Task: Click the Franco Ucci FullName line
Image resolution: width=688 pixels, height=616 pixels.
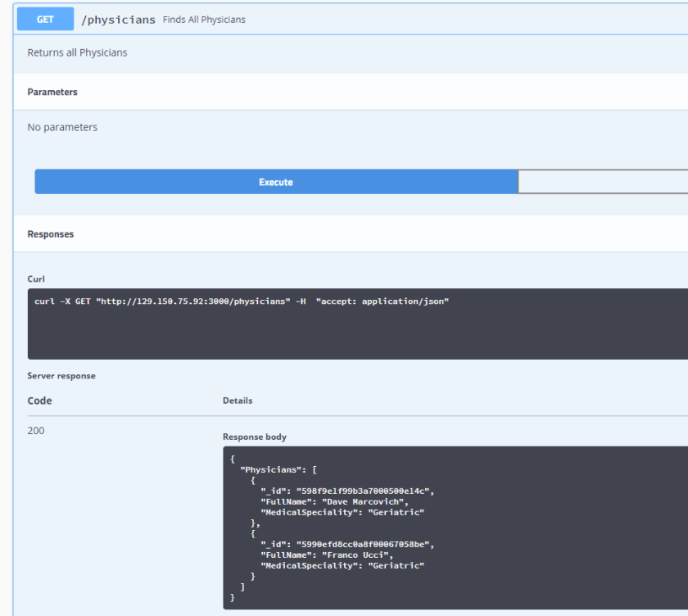Action: click(x=326, y=555)
